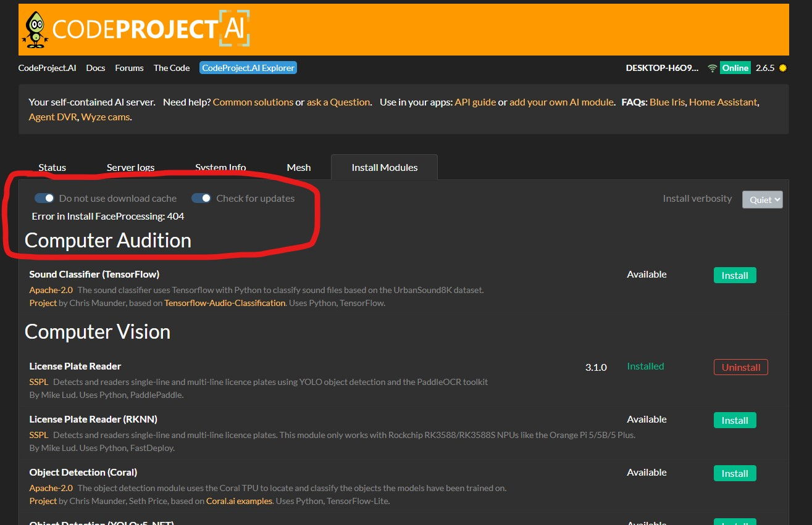Click the green WiFi status icon
812x525 pixels.
(x=713, y=68)
